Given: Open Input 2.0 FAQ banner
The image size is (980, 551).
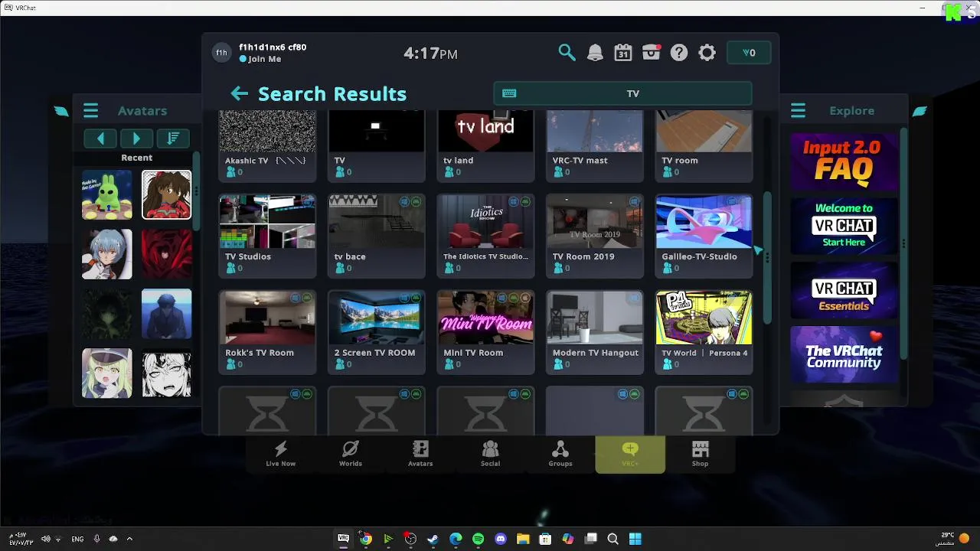Looking at the screenshot, I should click(x=844, y=161).
